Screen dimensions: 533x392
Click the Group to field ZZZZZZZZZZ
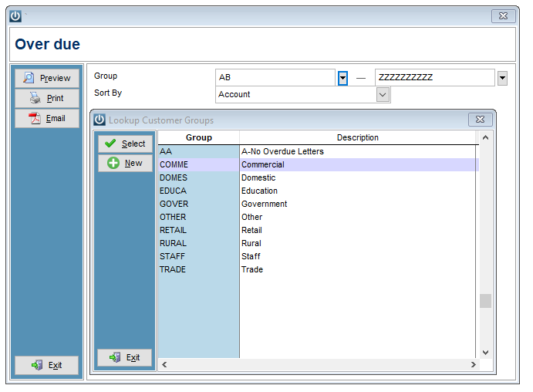[435, 77]
